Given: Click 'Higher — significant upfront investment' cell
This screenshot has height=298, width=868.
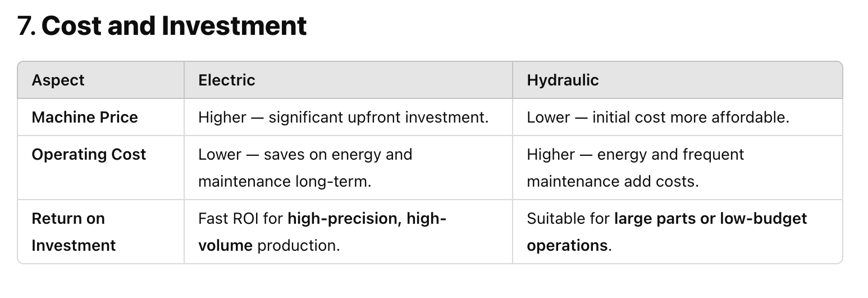Looking at the screenshot, I should 344,117.
